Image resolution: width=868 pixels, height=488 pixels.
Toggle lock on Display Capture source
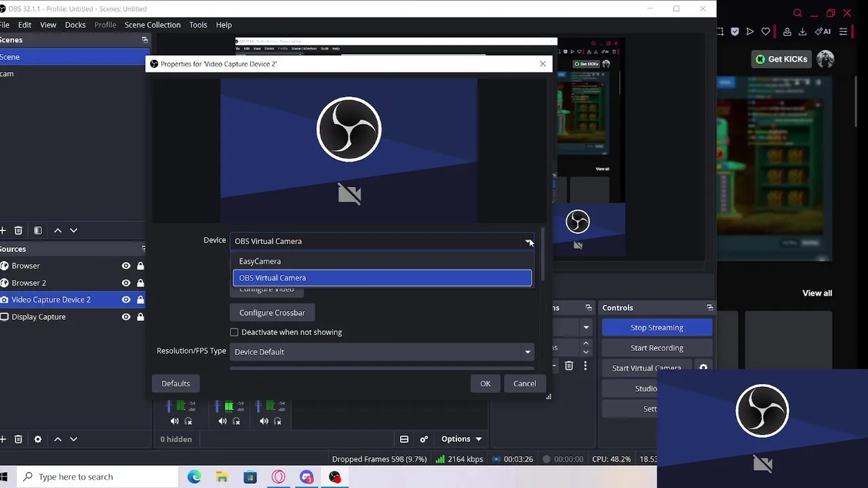coord(140,317)
